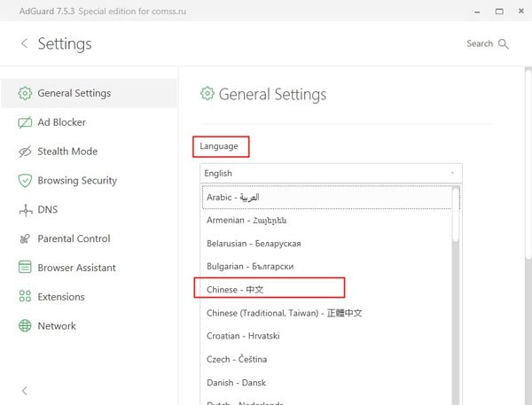Screen dimensions: 532x405
Task: Click the Browser Assistant icon
Action: 25,268
